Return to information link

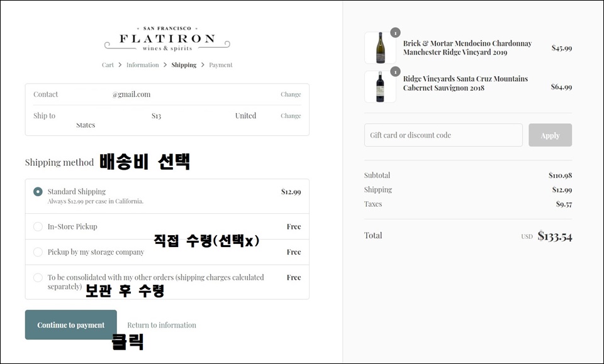[x=162, y=325]
